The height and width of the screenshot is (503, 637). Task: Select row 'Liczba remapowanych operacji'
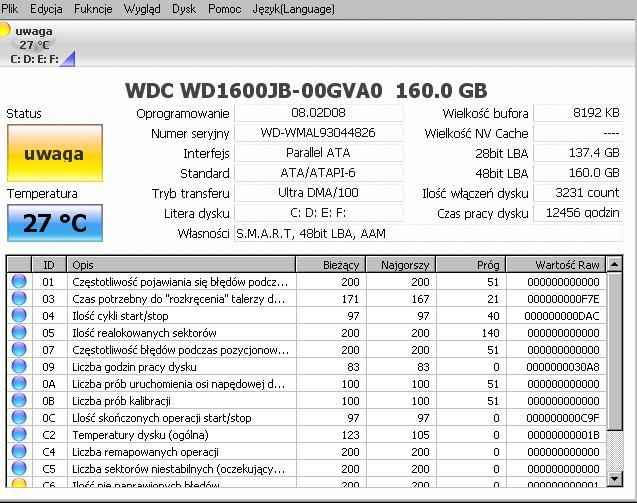point(306,452)
